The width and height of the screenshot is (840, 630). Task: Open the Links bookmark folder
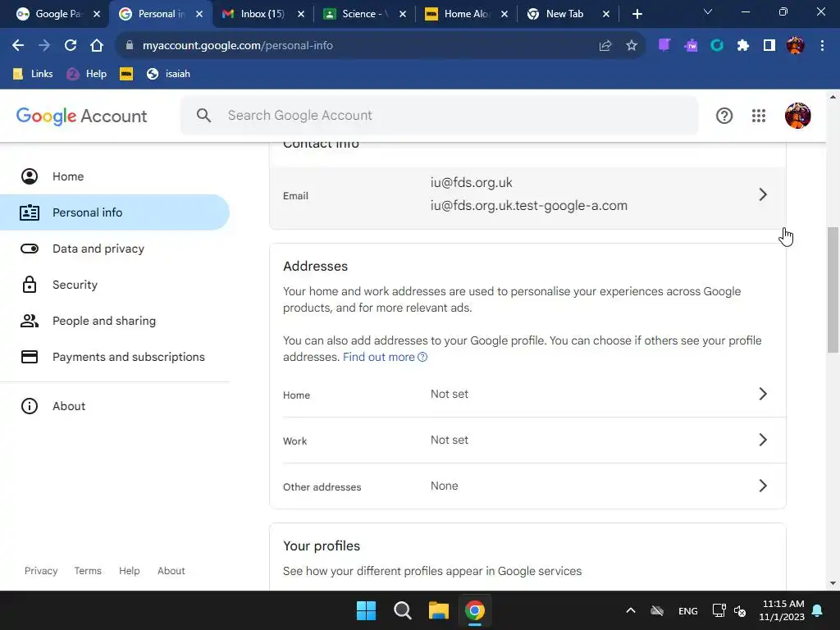[33, 74]
